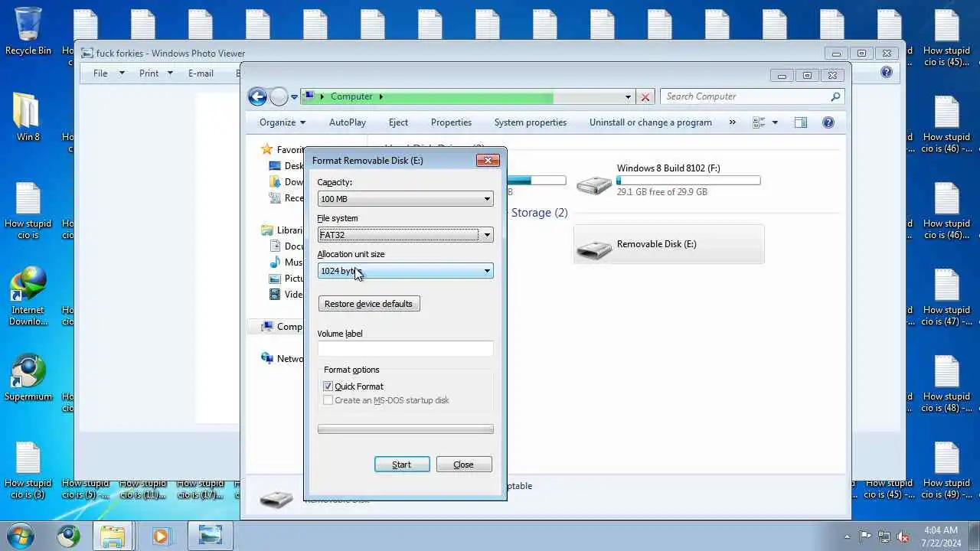This screenshot has height=551, width=980.
Task: Select the Win 8 folder on desktop
Action: [28, 117]
